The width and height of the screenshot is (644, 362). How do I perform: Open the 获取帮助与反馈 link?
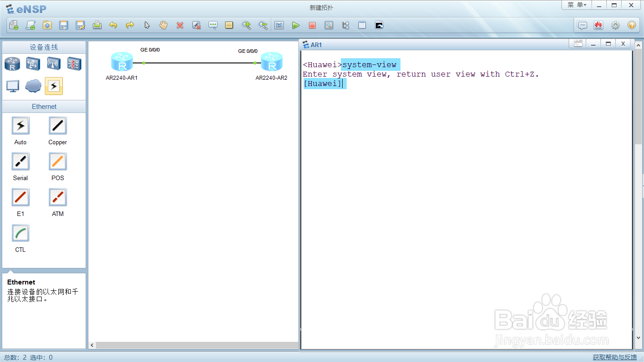click(x=615, y=357)
